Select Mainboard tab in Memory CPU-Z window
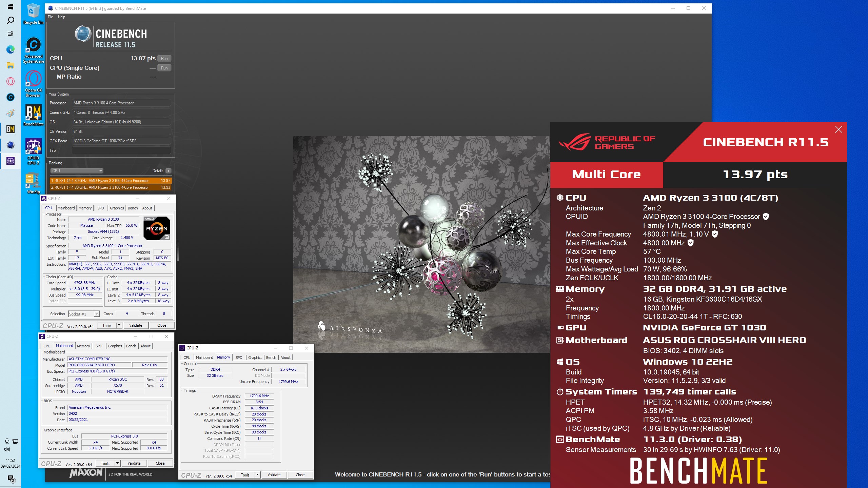The height and width of the screenshot is (488, 868). coord(204,358)
